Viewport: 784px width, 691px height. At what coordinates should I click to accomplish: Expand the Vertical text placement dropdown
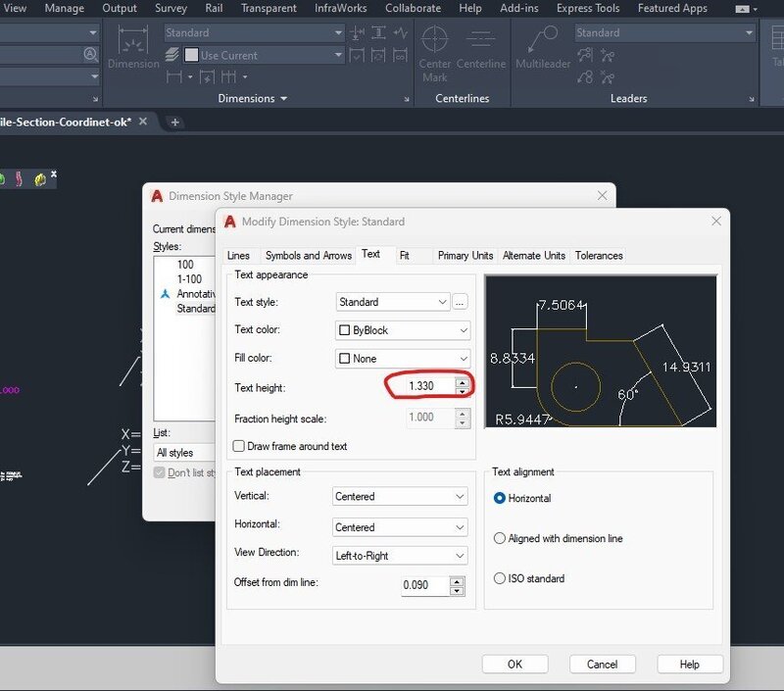pos(400,497)
